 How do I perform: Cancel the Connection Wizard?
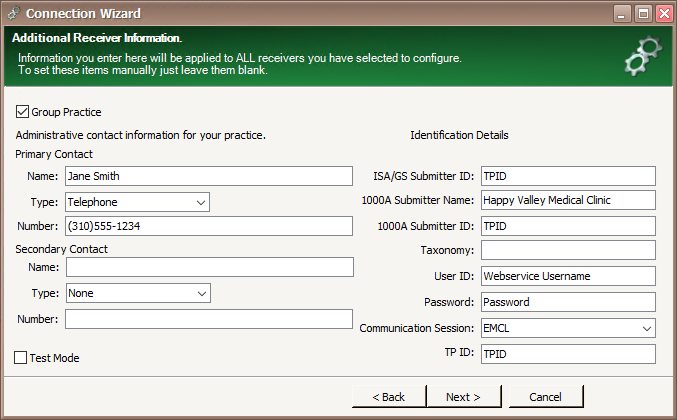click(546, 397)
